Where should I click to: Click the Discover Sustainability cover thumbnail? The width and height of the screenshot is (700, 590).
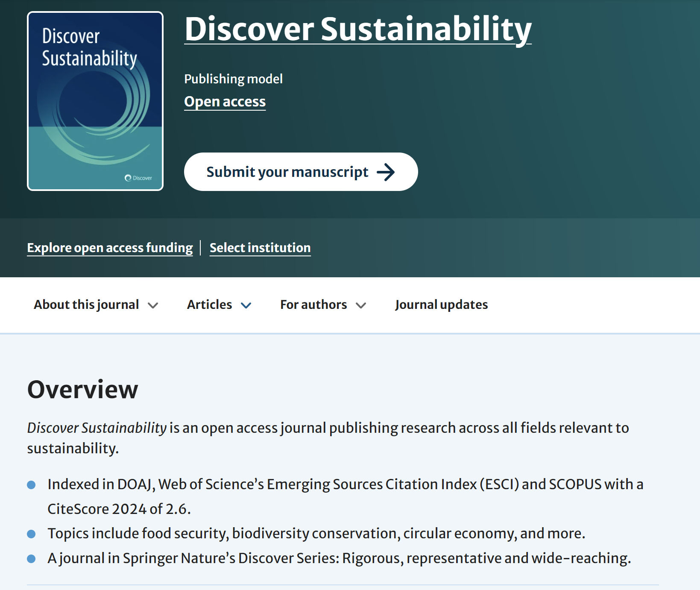[95, 101]
